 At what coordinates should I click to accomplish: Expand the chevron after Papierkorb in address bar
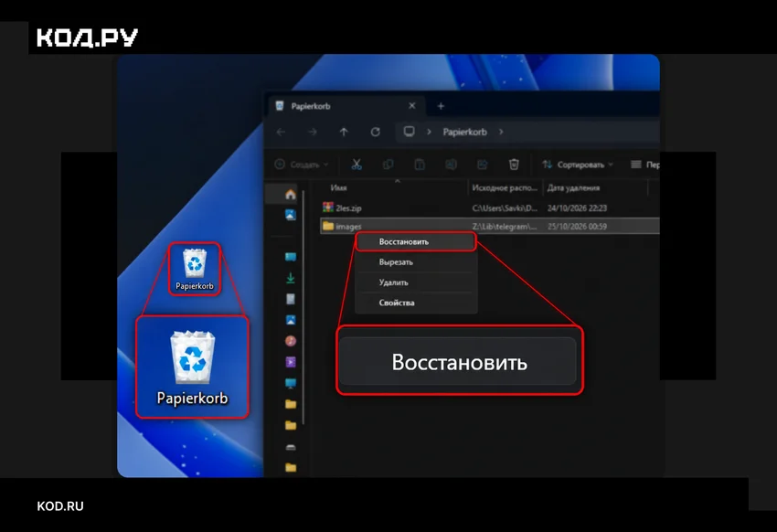tap(501, 132)
